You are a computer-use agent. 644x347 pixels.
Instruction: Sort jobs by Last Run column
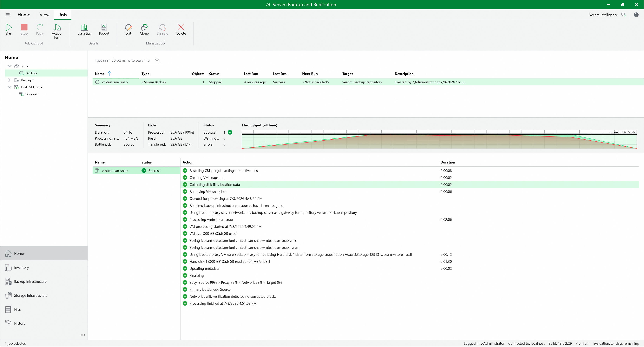coord(251,74)
